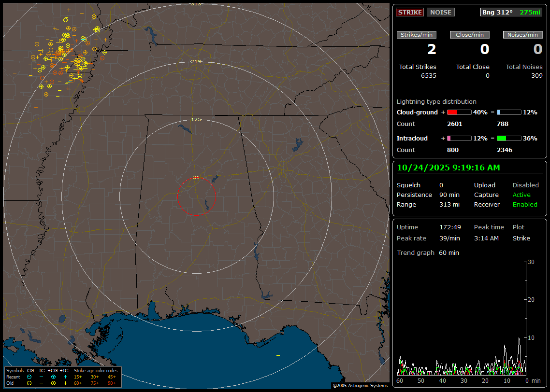550x392 pixels.
Task: Click the old -IC yellow dash symbol
Action: pos(41,383)
